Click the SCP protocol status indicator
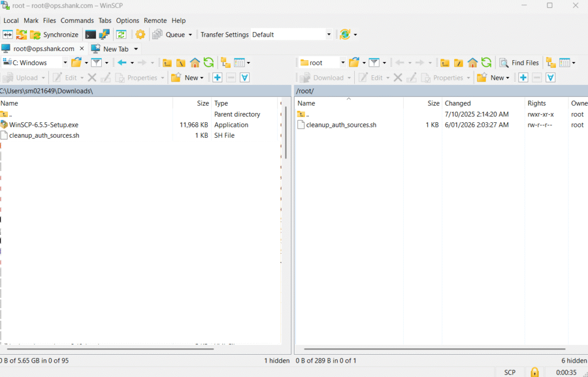Screen dimensions: 588x377 (509, 372)
